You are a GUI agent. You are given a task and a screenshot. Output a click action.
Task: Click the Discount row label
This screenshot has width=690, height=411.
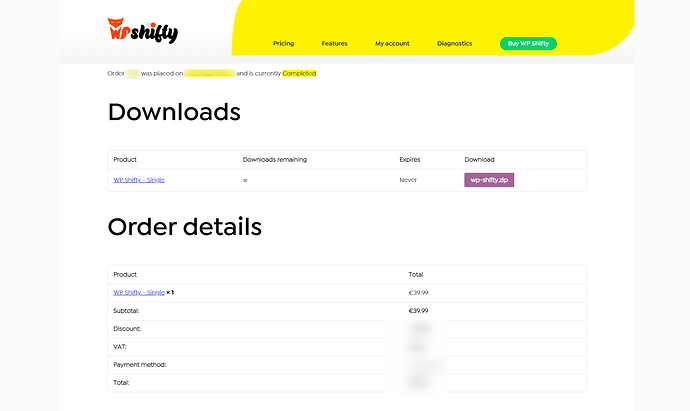(127, 329)
